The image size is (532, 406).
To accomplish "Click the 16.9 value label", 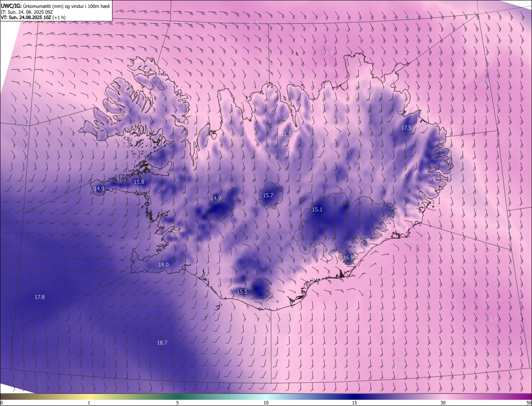I will tap(348, 257).
